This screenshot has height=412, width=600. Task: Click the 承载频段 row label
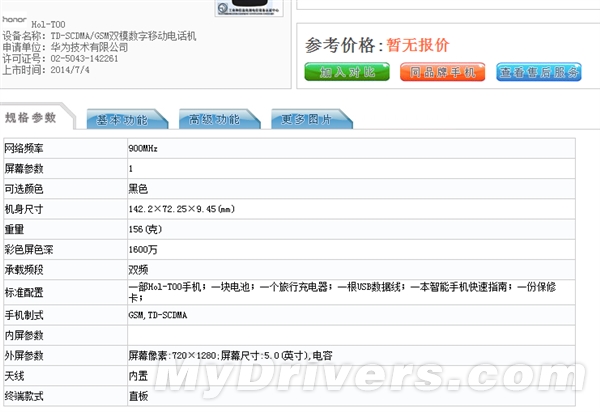click(24, 270)
